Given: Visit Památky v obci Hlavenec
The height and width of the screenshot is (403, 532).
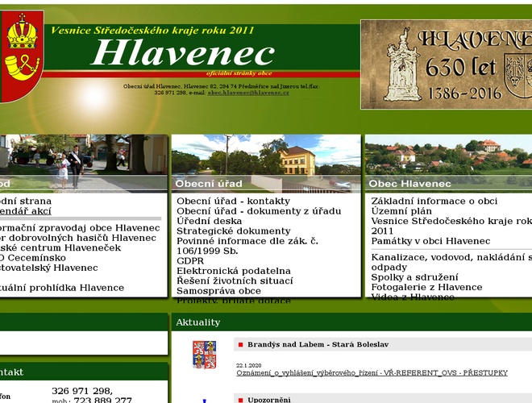Looking at the screenshot, I should point(430,241).
